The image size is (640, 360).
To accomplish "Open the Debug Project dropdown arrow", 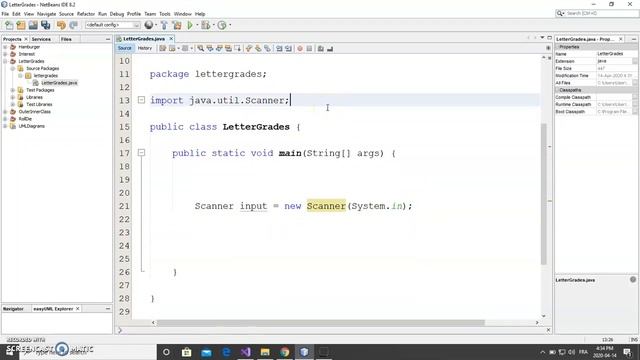I will tap(213, 25).
